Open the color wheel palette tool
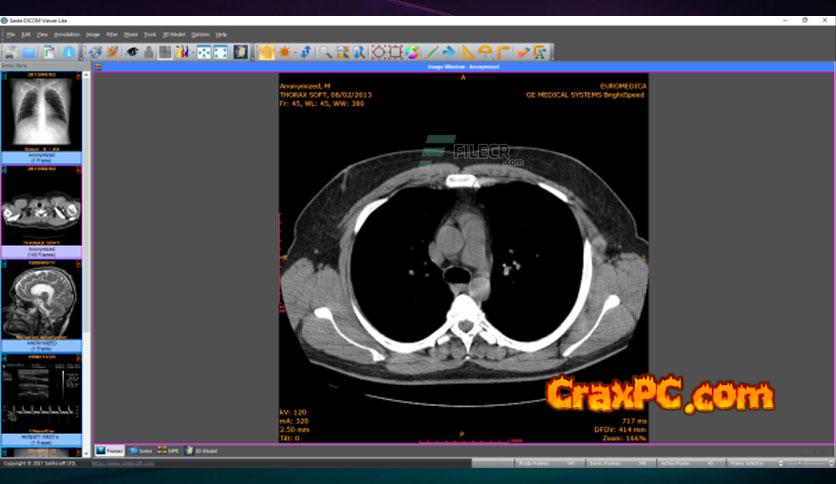The height and width of the screenshot is (484, 836). (412, 52)
